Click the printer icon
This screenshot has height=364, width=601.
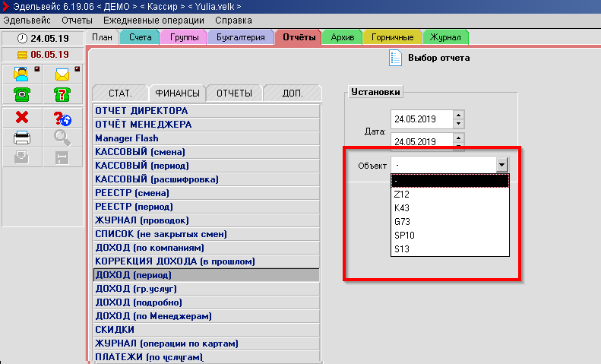point(22,138)
